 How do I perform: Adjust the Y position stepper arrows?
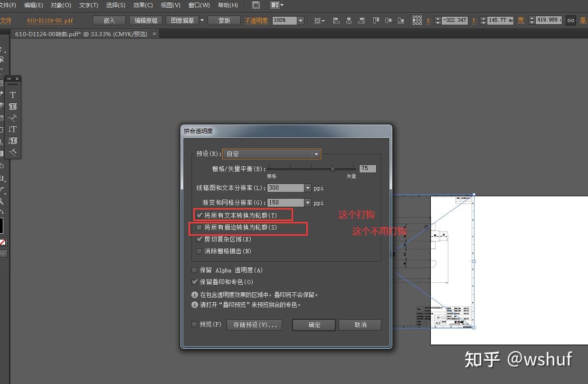point(484,20)
